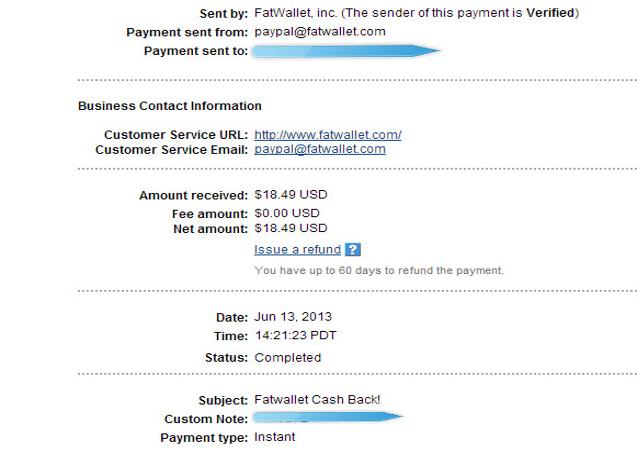Click the blue question mark help icon
The height and width of the screenshot is (453, 637).
(353, 249)
